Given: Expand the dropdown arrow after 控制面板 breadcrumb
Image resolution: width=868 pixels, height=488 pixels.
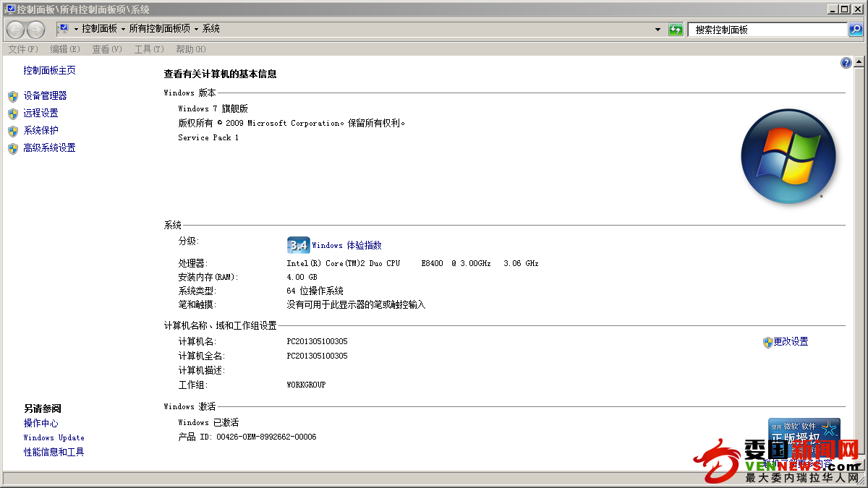Looking at the screenshot, I should point(123,29).
